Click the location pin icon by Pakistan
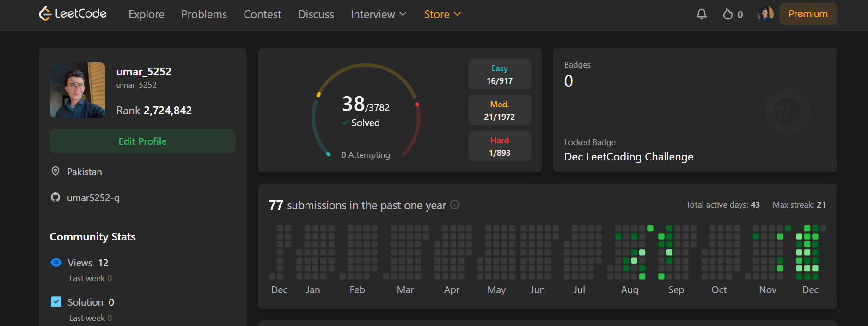868x326 pixels. point(55,172)
